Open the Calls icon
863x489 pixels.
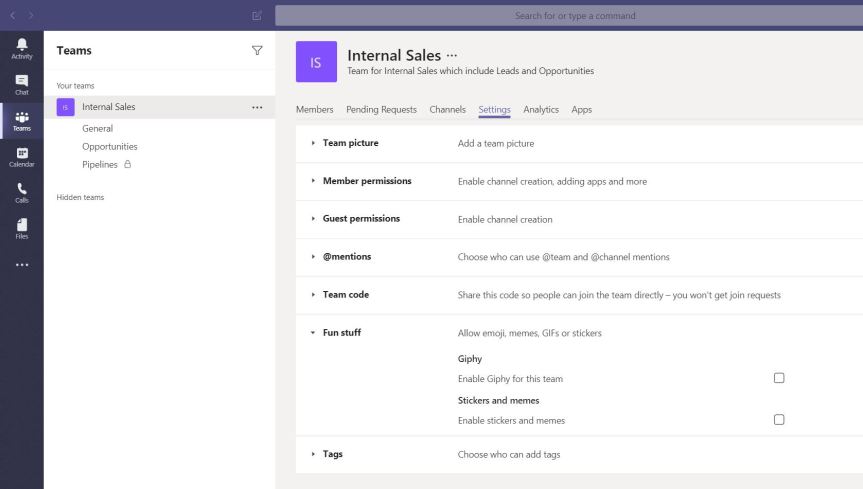tap(21, 192)
